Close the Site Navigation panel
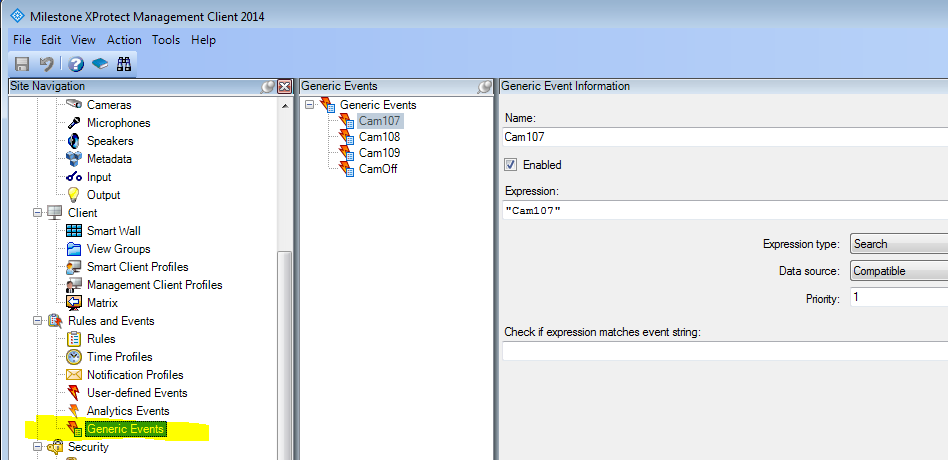The width and height of the screenshot is (948, 460). pos(284,87)
